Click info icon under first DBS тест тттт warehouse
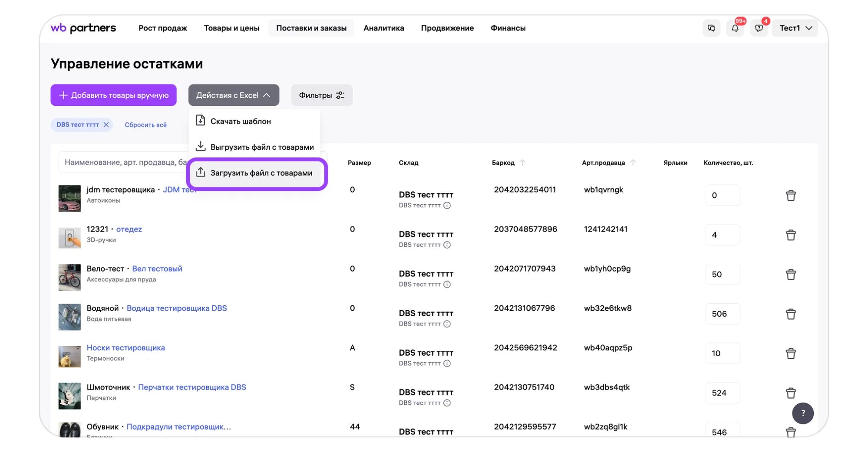The width and height of the screenshot is (868, 452). pyautogui.click(x=447, y=206)
